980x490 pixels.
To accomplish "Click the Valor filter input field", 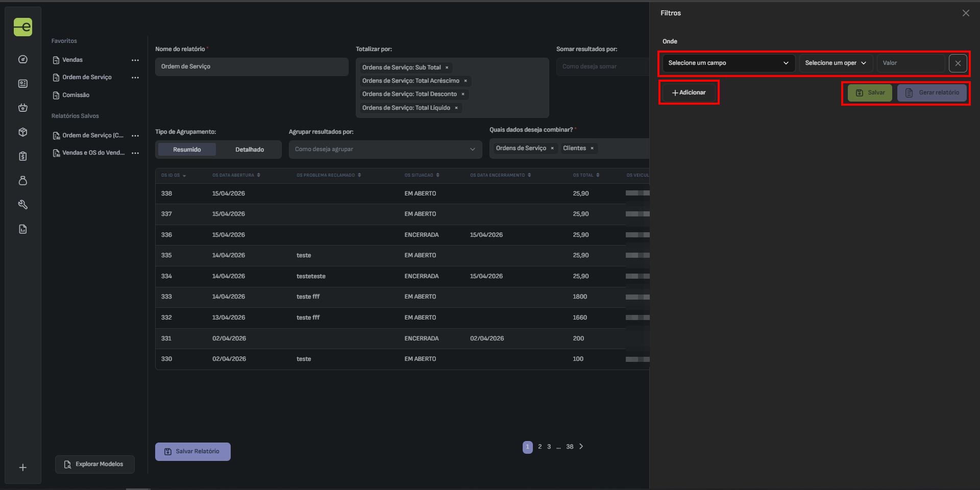I will coord(911,63).
